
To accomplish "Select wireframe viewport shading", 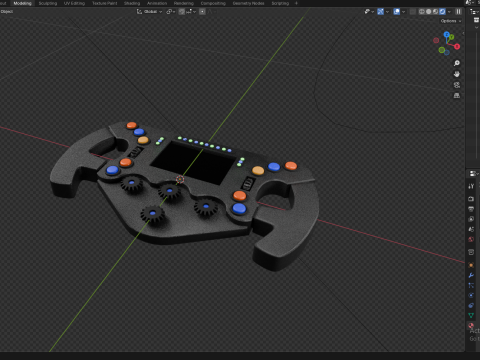I will 422,12.
